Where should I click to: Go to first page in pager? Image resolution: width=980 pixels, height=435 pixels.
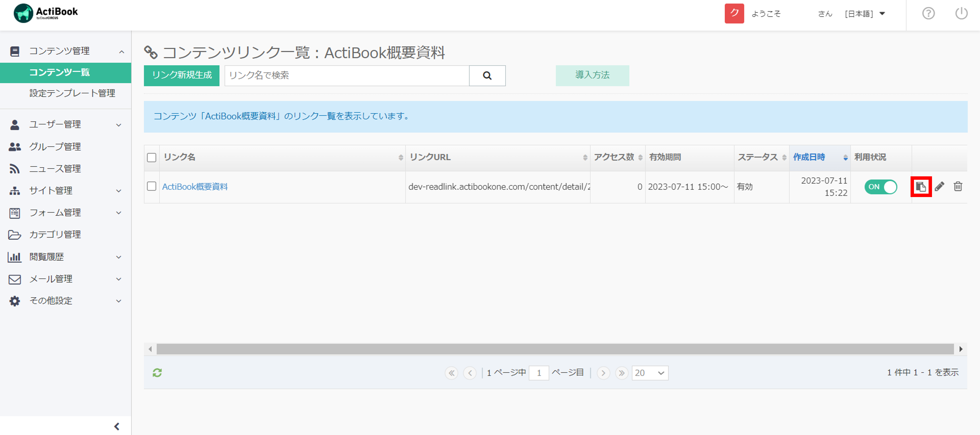point(452,373)
